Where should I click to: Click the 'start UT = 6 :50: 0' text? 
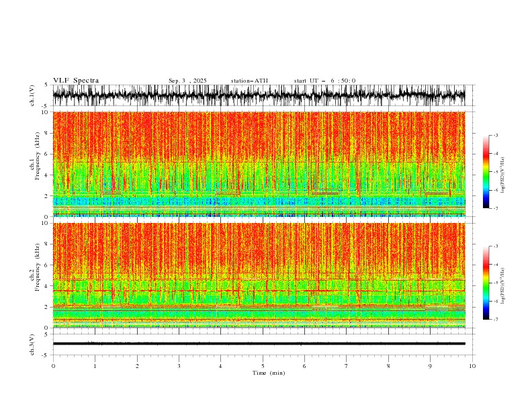[x=324, y=81]
